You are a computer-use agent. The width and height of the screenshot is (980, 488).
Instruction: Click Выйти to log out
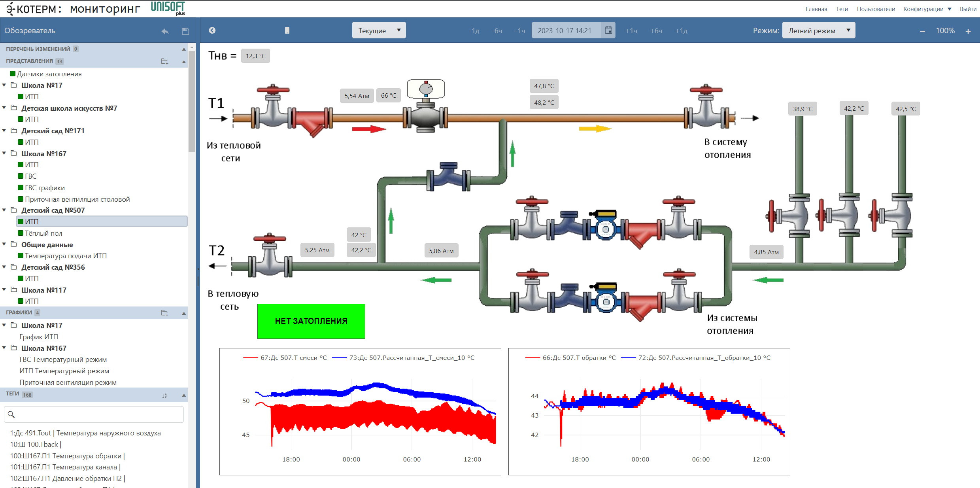click(x=968, y=9)
